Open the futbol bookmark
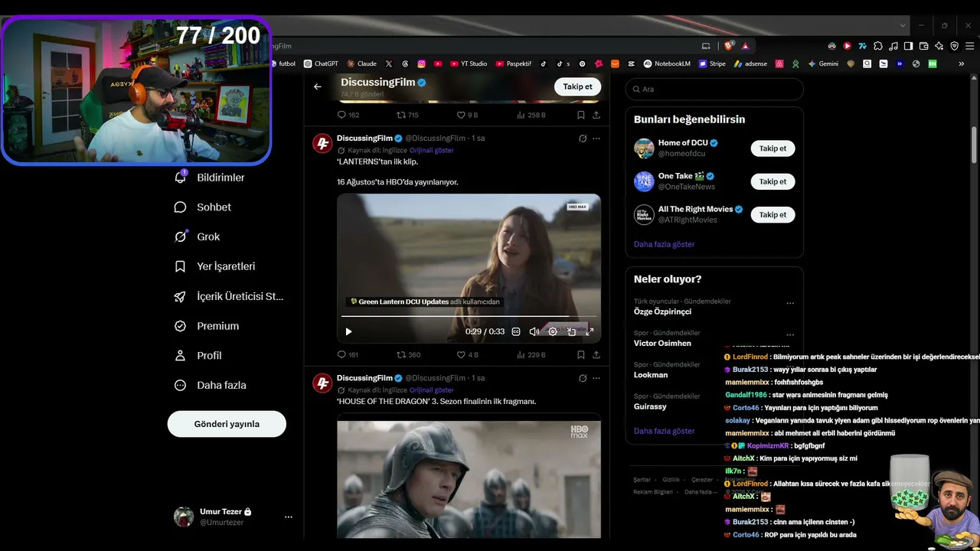The width and height of the screenshot is (980, 551). 283,64
